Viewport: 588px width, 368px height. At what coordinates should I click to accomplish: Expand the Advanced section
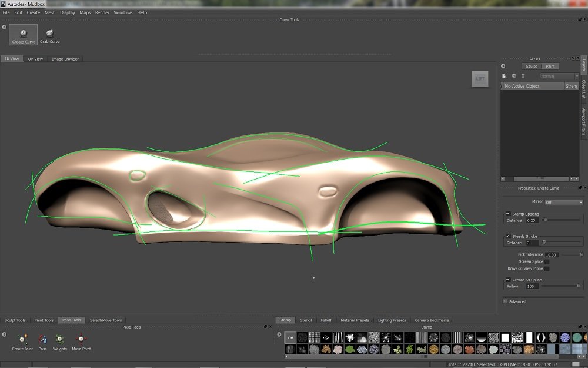[505, 301]
